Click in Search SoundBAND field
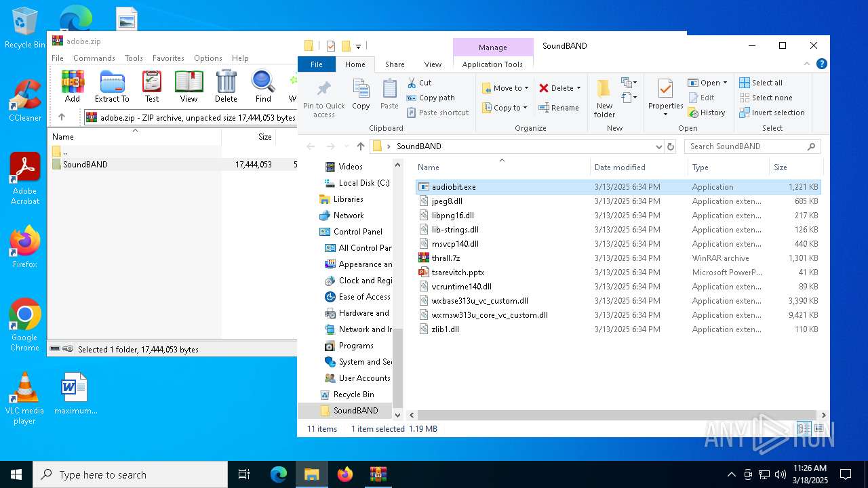This screenshot has height=488, width=868. [752, 146]
